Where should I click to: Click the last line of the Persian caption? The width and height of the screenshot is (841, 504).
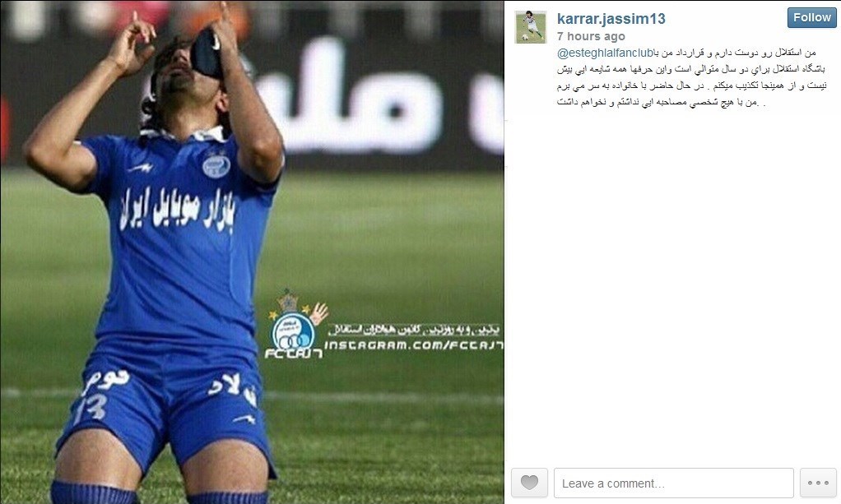tap(662, 102)
